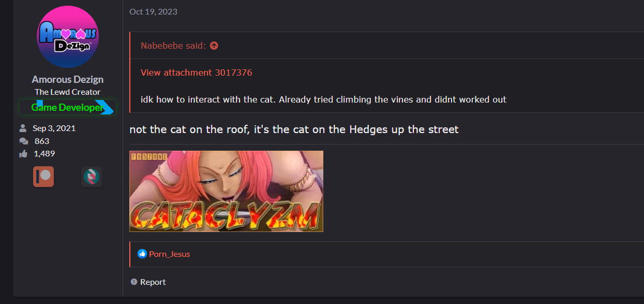Click the 863 messages count
This screenshot has width=644, height=304.
[42, 141]
